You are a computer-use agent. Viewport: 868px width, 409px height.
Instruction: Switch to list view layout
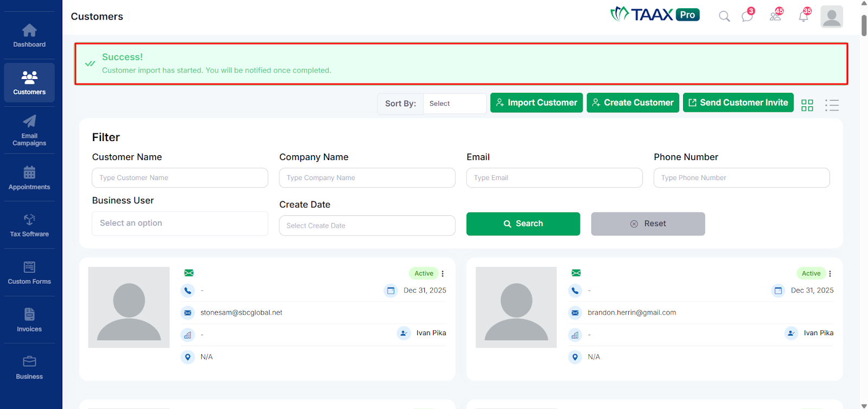[832, 105]
